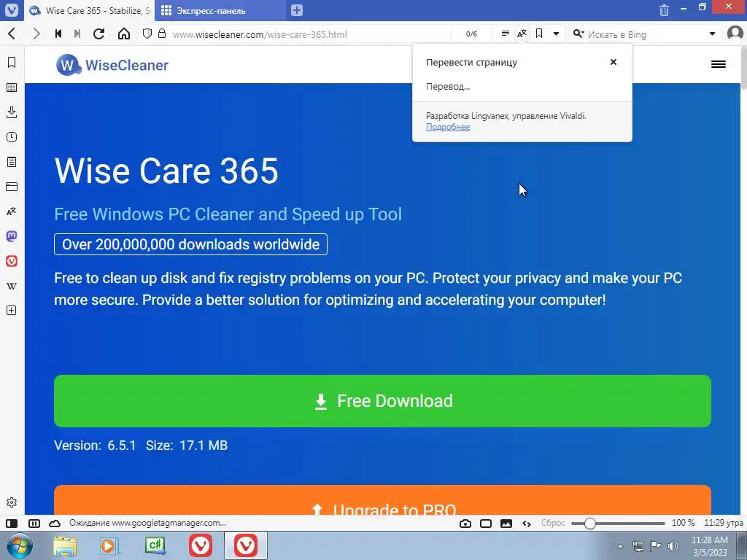
Task: Open Bookmarks panel in sidebar
Action: point(12,63)
